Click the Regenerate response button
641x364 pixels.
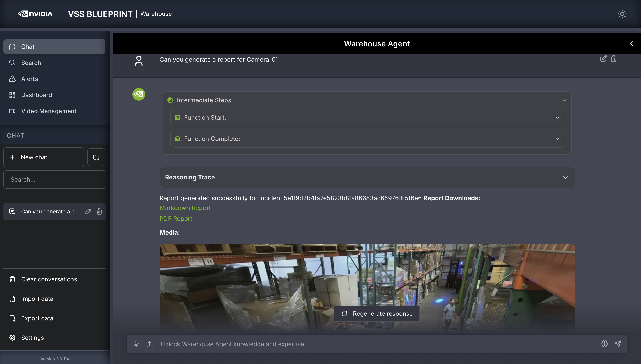click(377, 314)
